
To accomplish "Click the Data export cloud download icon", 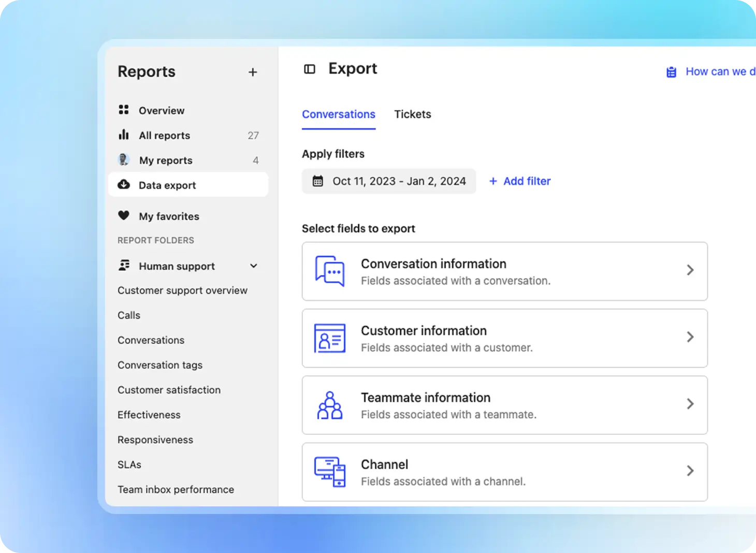I will click(x=124, y=184).
